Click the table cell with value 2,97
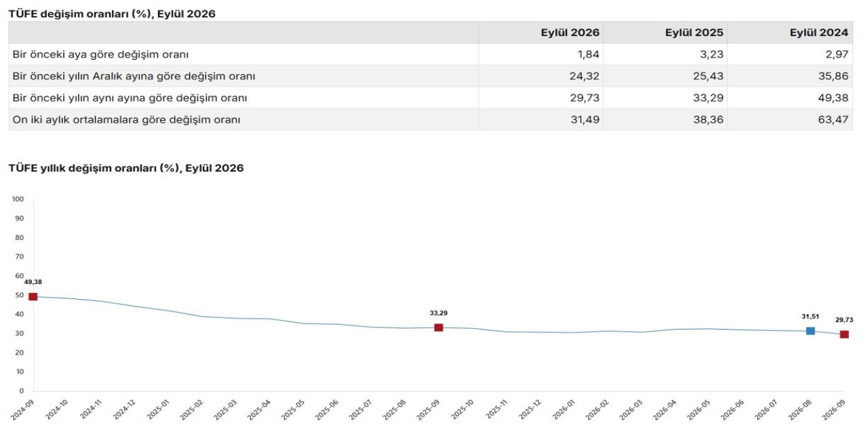Screen dimensions: 868x434 [x=790, y=54]
